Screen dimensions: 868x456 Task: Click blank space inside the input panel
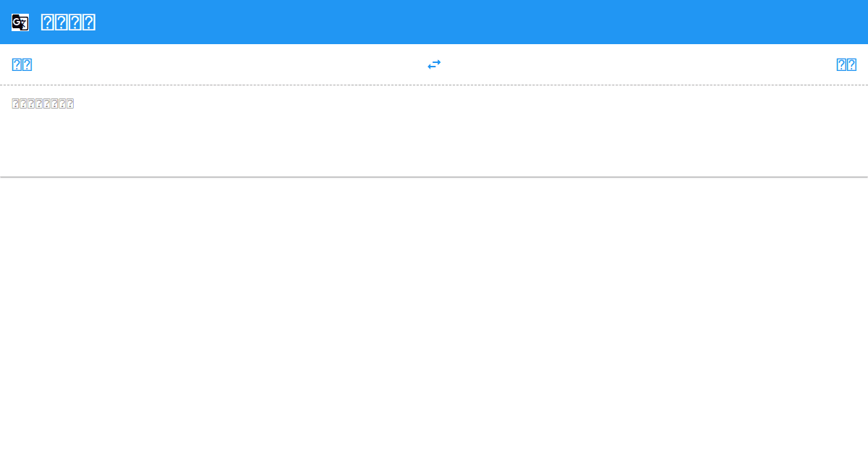(434, 145)
